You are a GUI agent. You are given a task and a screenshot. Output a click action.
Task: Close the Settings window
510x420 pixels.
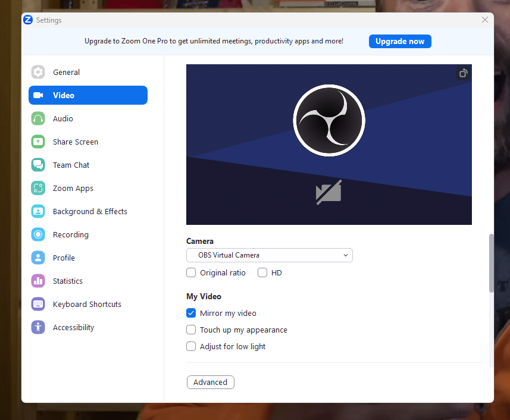point(484,20)
